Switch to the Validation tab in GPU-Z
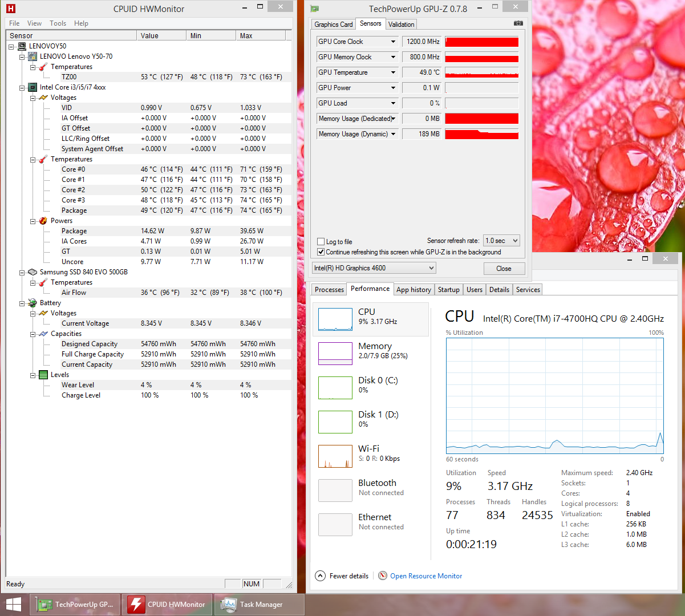 click(401, 25)
